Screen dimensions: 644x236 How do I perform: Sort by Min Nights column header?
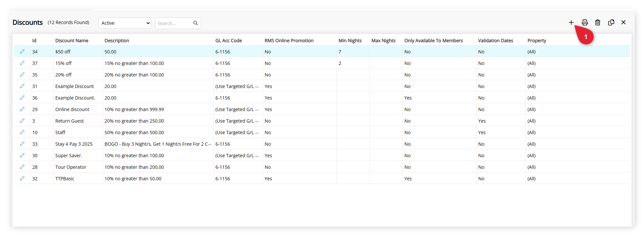350,41
